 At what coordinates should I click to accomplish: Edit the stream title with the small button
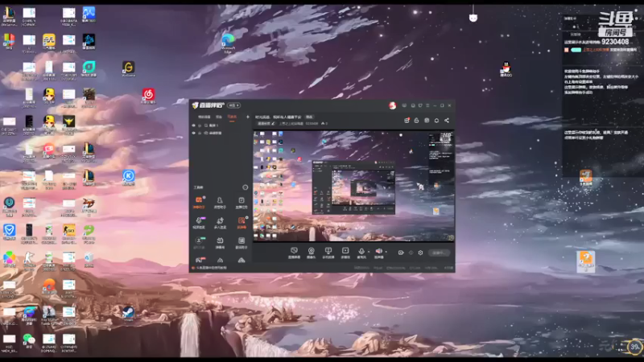pos(309,117)
